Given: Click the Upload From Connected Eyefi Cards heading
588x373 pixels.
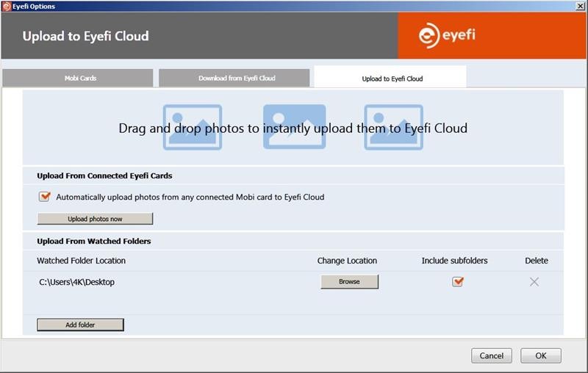Looking at the screenshot, I should pyautogui.click(x=104, y=175).
